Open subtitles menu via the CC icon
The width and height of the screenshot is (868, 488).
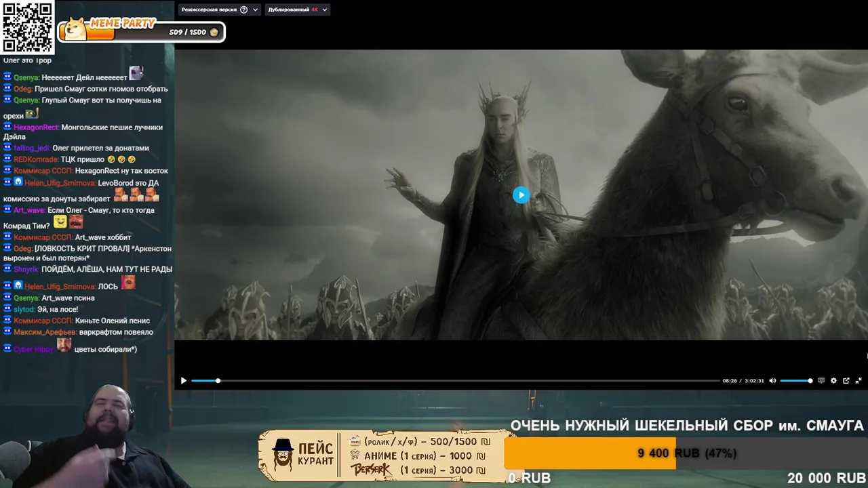tap(821, 381)
